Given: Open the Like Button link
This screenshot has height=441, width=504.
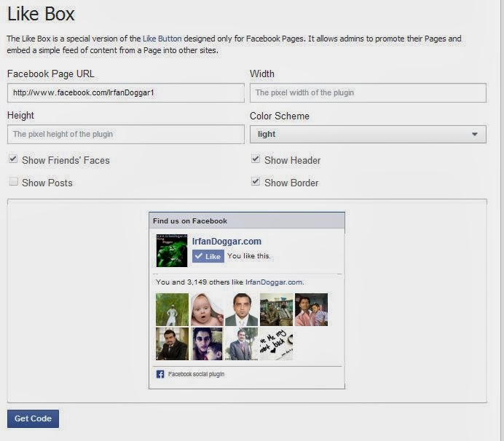Looking at the screenshot, I should coord(162,39).
